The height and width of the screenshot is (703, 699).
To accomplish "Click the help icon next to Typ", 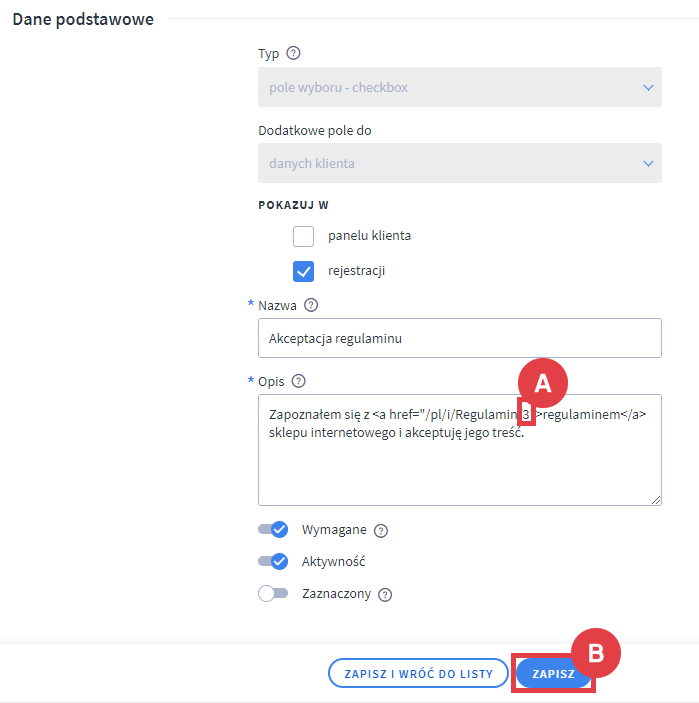I will 293,54.
